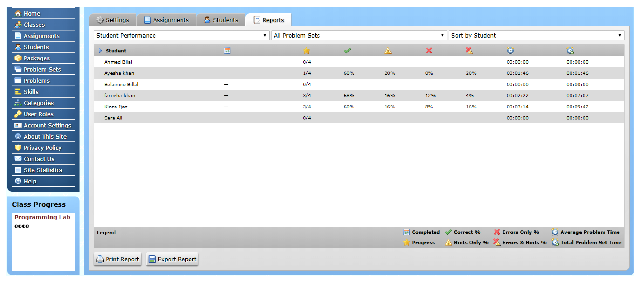The width and height of the screenshot is (644, 286).
Task: Click the Completed calendar column header icon
Action: click(x=227, y=51)
